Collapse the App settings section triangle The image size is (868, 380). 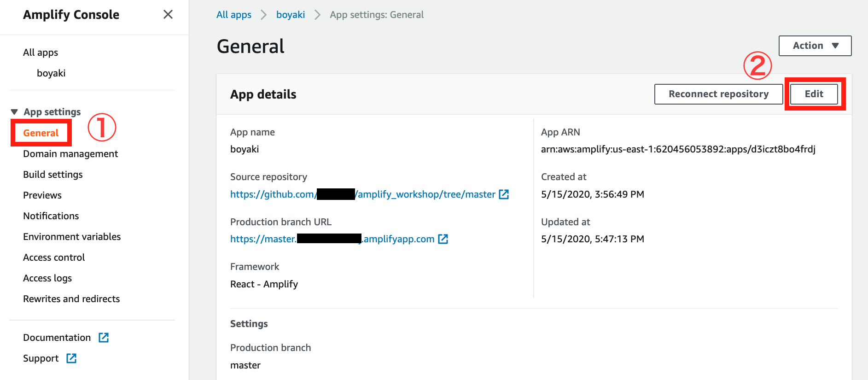pos(14,112)
